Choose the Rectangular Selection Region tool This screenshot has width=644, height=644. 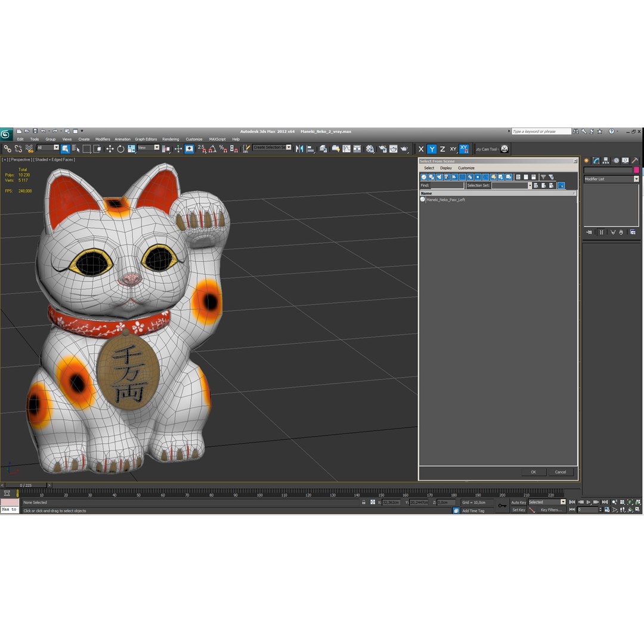click(86, 148)
